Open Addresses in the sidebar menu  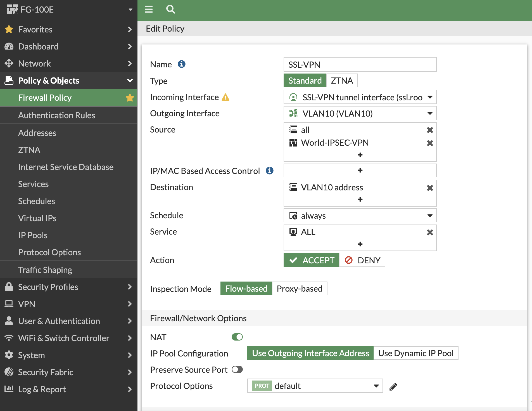coord(37,133)
